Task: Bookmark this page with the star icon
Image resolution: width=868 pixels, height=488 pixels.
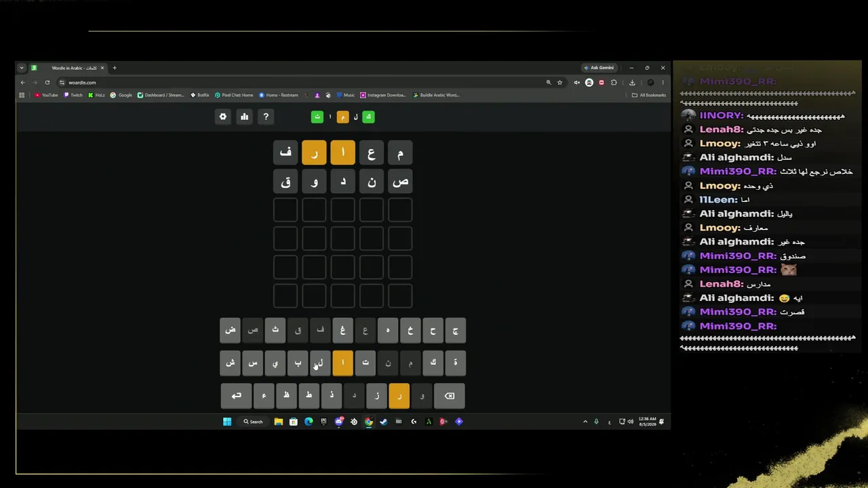Action: (x=560, y=82)
